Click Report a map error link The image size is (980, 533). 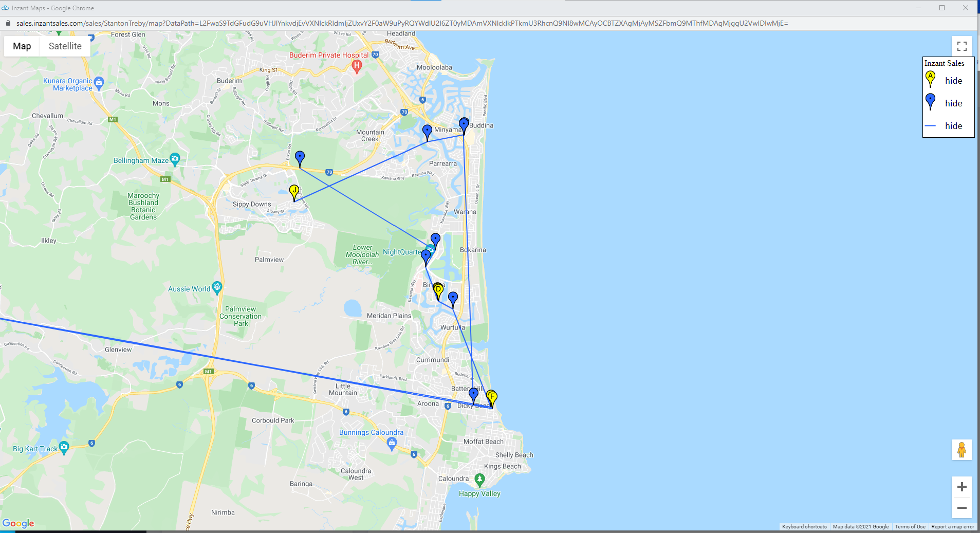click(952, 527)
